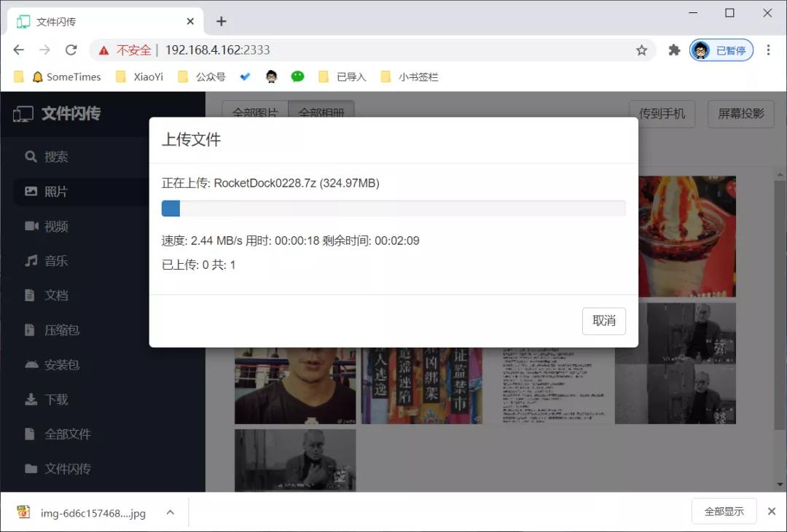The image size is (787, 532).
Task: Open the 已暂停 profile button
Action: pyautogui.click(x=721, y=50)
